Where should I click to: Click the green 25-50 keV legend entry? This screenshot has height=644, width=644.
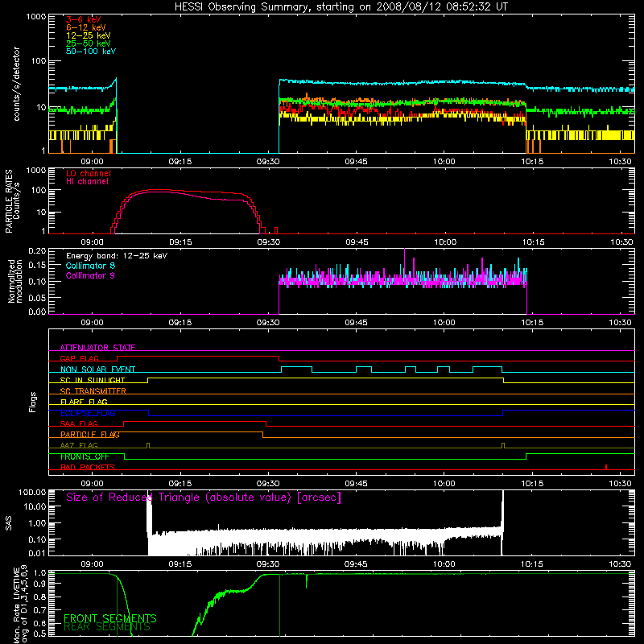pyautogui.click(x=89, y=43)
